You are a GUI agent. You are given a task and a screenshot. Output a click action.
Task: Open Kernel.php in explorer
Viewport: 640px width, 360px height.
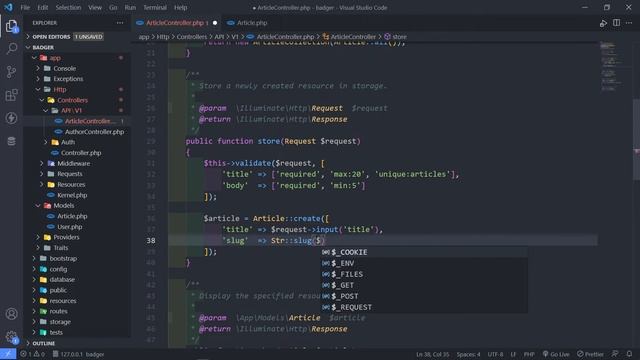[x=77, y=195]
